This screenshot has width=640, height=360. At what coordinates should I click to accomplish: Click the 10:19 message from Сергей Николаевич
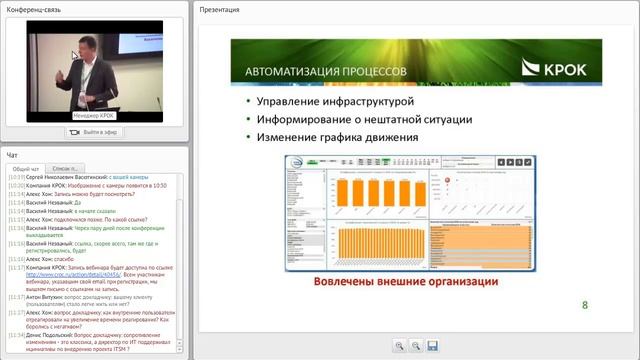tap(78, 177)
